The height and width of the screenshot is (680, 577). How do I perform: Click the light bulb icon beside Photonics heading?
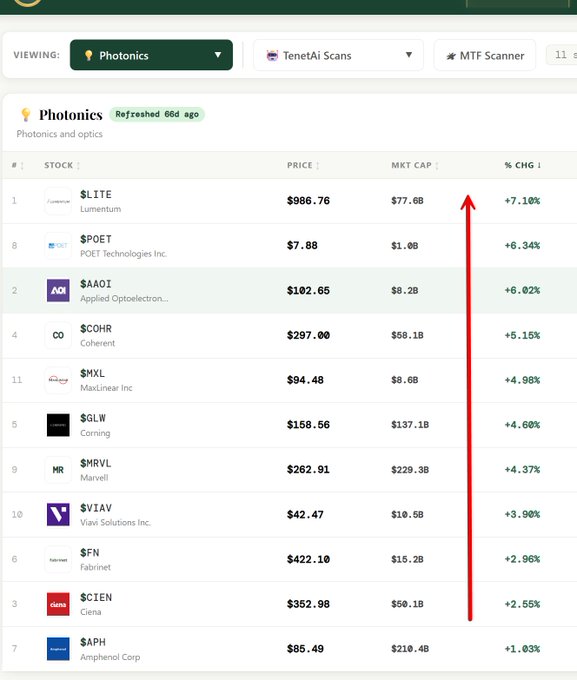[26, 115]
